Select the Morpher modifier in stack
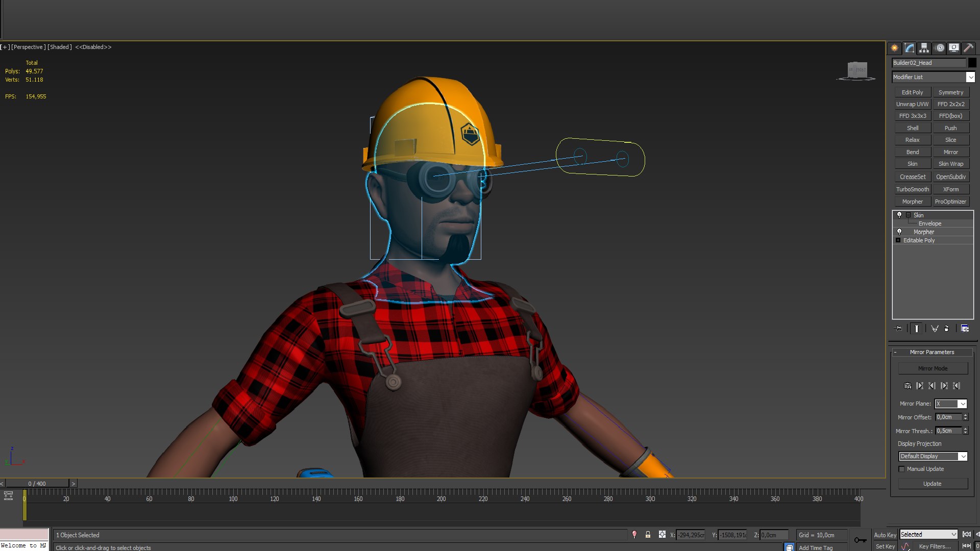 coord(923,232)
